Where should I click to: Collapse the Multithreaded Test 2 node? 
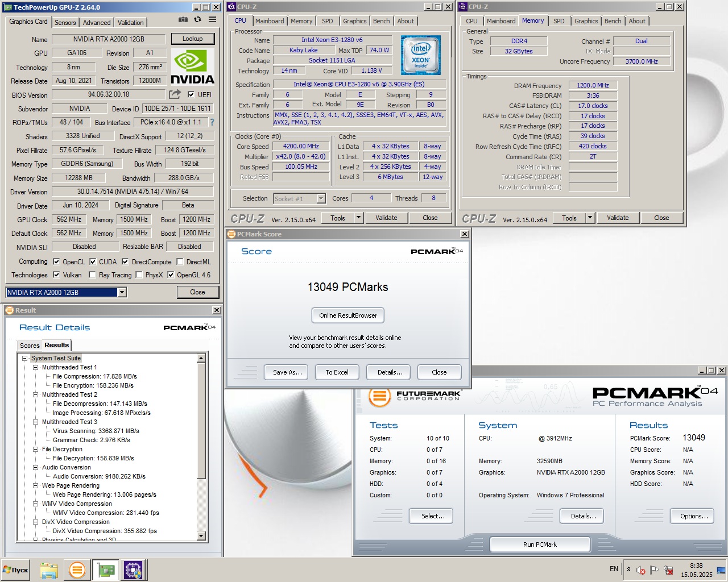point(35,394)
